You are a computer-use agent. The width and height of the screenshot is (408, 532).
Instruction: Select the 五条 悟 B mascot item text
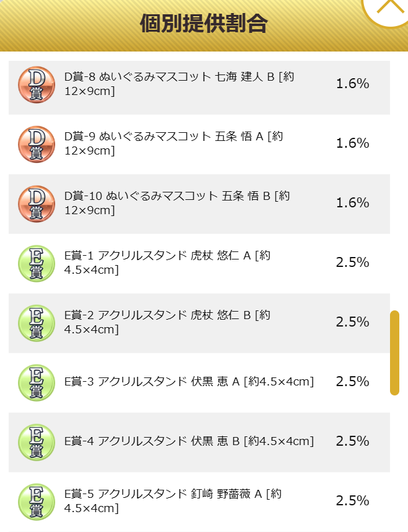click(x=177, y=203)
